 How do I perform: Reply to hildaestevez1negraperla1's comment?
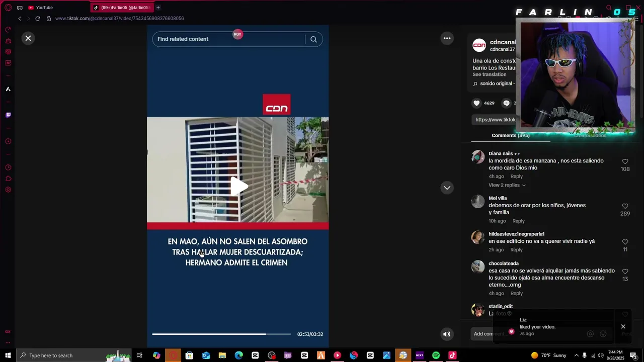[x=516, y=250]
